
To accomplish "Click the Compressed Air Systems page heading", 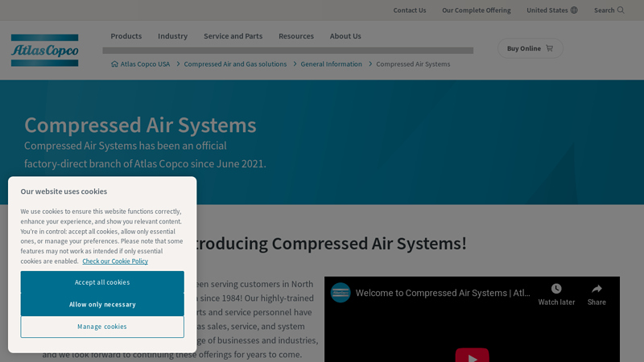I will point(140,125).
